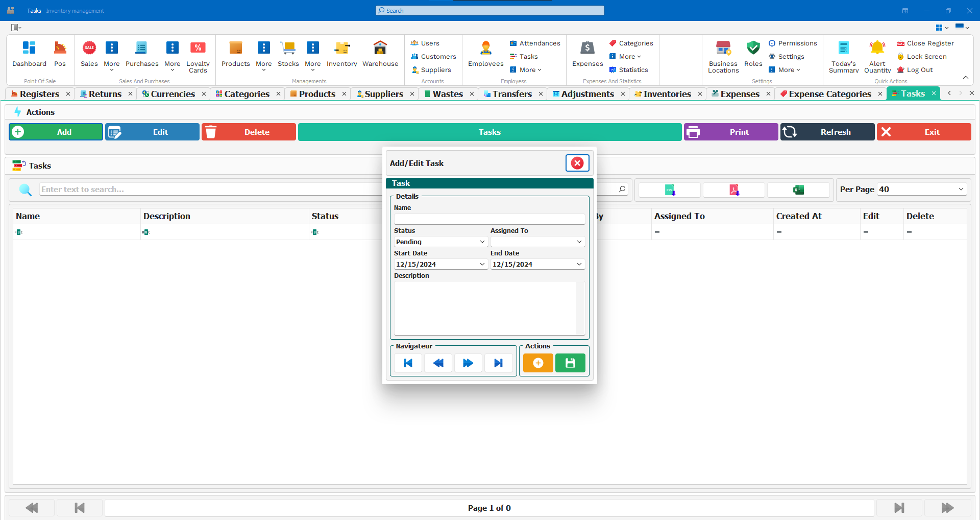
Task: Click the Refresh button
Action: coord(827,132)
